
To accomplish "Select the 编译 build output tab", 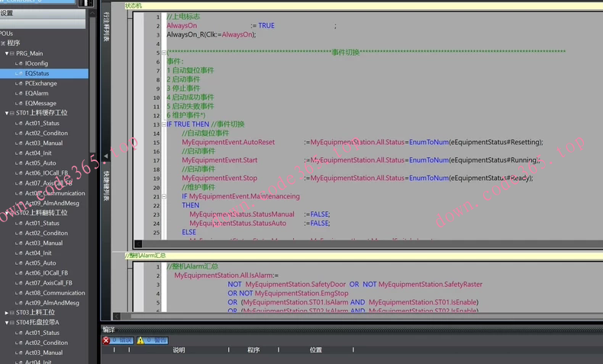I will [x=109, y=329].
